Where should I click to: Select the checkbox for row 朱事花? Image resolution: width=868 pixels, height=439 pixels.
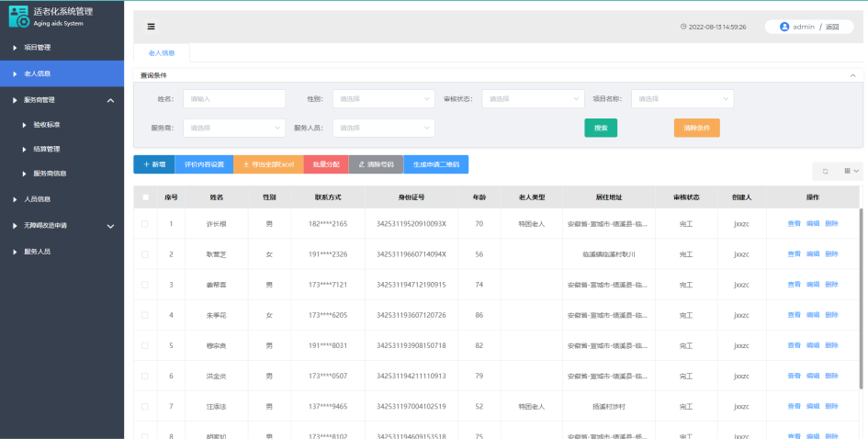(x=145, y=315)
